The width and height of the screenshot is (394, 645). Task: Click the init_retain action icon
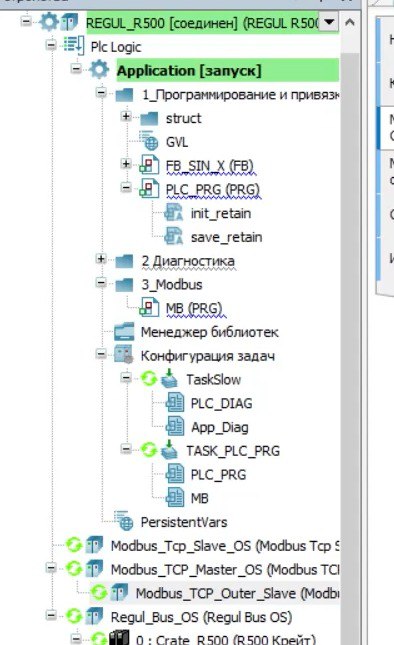click(x=173, y=213)
